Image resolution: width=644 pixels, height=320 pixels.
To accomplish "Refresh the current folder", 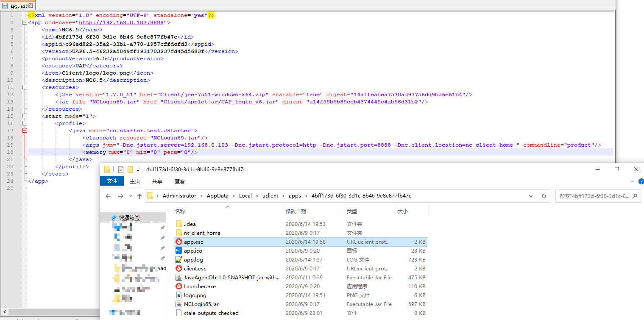I will pyautogui.click(x=544, y=196).
